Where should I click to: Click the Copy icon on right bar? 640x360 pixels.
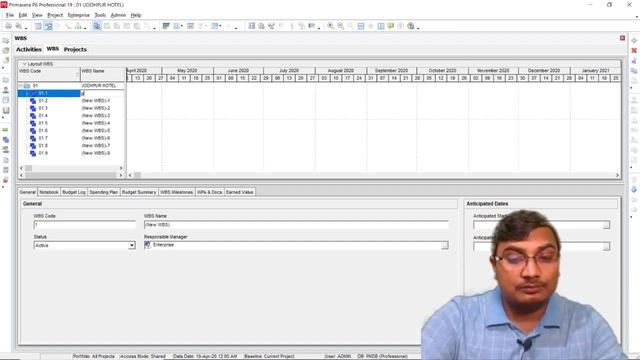pyautogui.click(x=634, y=71)
